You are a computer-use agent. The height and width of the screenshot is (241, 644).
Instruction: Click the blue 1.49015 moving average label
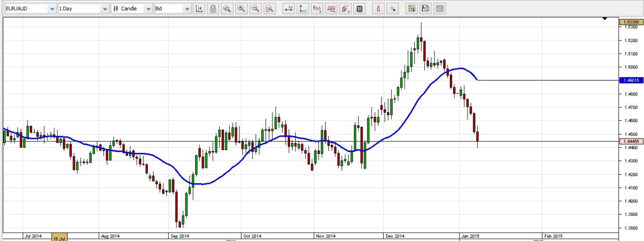[x=631, y=80]
